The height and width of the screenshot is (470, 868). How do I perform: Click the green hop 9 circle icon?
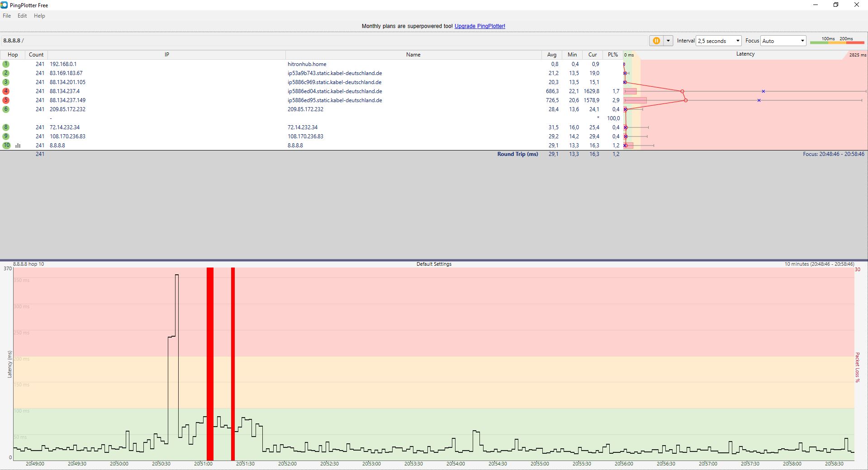coord(6,136)
